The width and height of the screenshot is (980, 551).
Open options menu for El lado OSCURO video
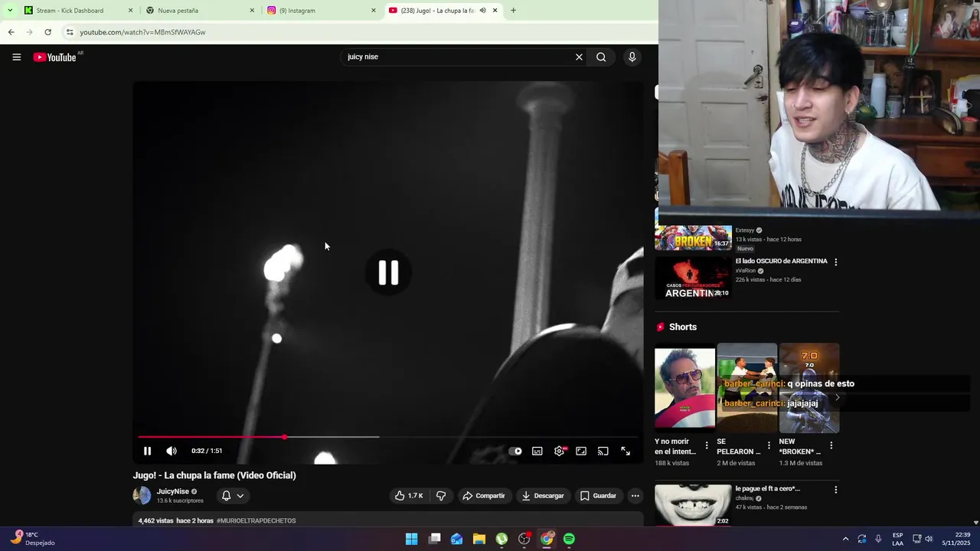pyautogui.click(x=835, y=262)
